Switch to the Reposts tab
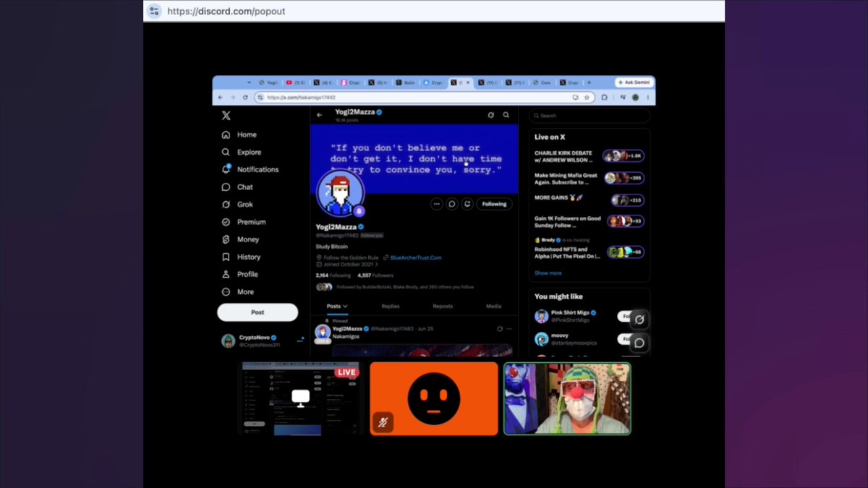The width and height of the screenshot is (868, 488). pos(443,307)
